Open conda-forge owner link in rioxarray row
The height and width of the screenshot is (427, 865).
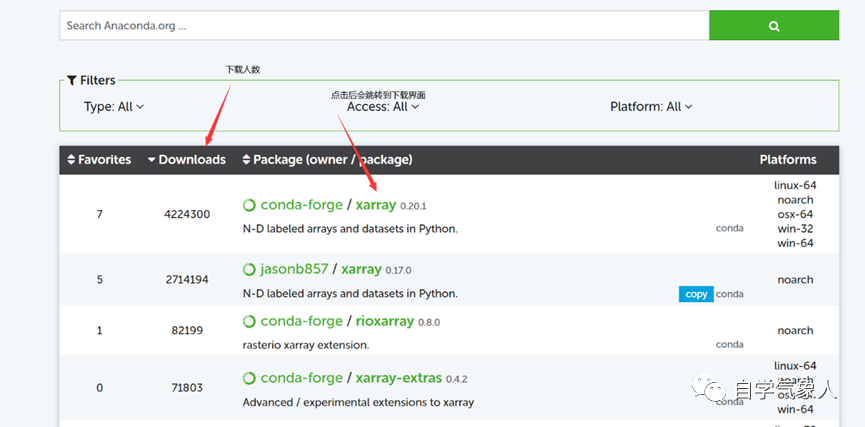[301, 321]
